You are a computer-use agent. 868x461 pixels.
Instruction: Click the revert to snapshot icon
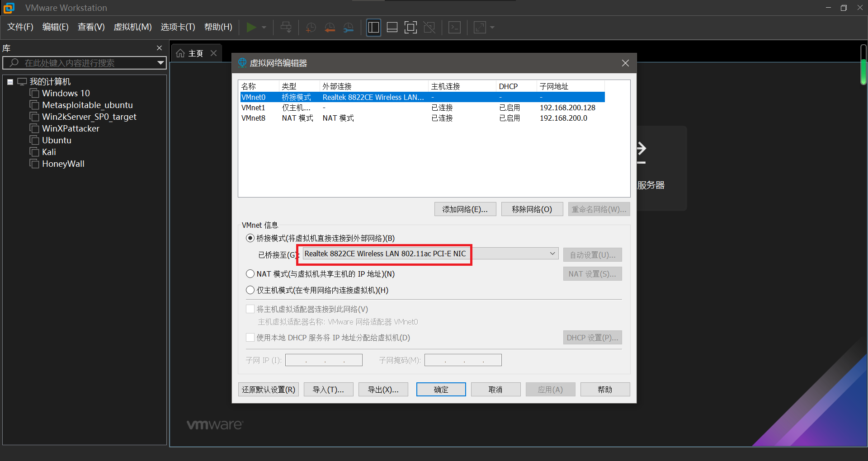tap(330, 28)
